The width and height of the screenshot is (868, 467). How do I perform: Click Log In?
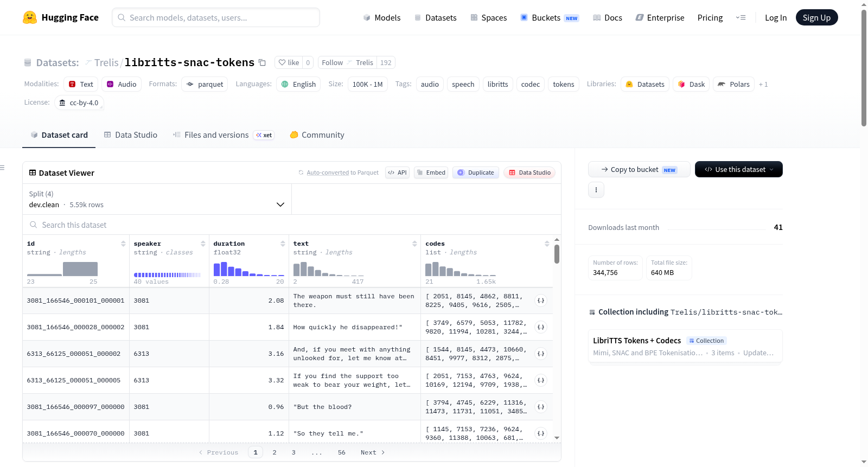[776, 17]
